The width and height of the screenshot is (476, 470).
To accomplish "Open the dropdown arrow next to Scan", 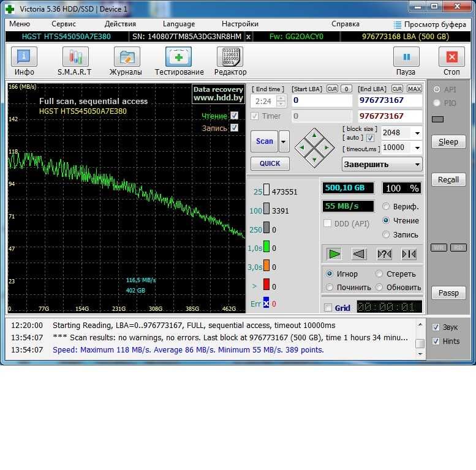I will click(284, 141).
